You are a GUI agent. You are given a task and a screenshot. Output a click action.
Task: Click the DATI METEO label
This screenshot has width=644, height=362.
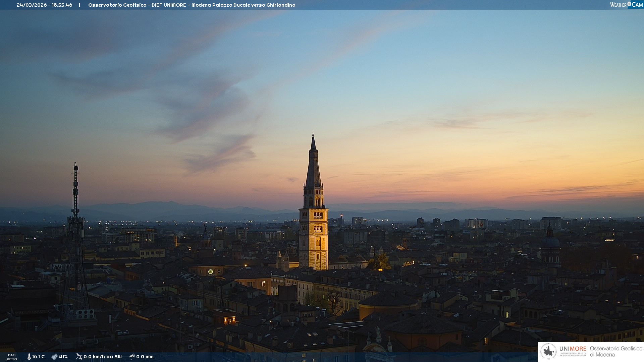point(12,357)
